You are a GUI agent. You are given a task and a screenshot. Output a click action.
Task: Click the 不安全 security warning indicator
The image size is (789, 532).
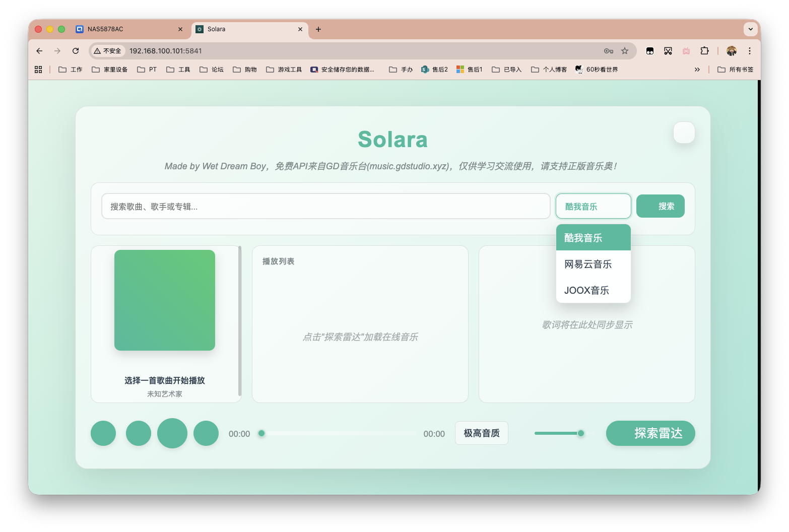[107, 51]
